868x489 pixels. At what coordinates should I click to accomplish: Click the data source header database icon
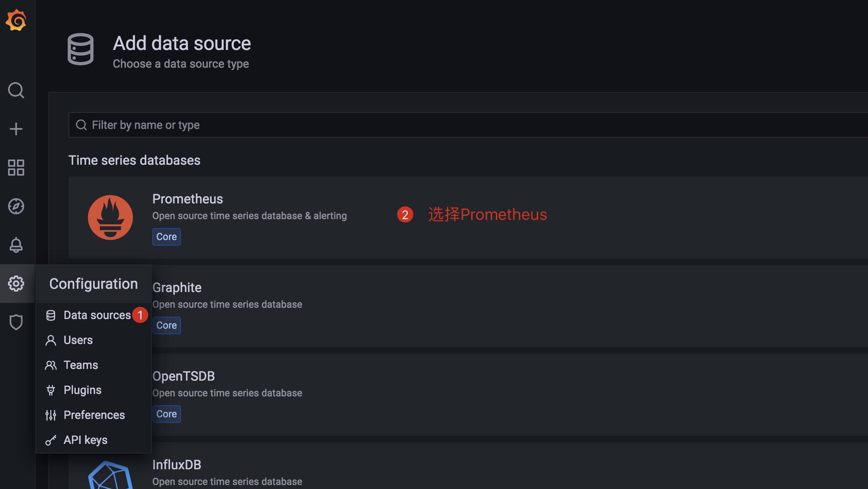(81, 49)
